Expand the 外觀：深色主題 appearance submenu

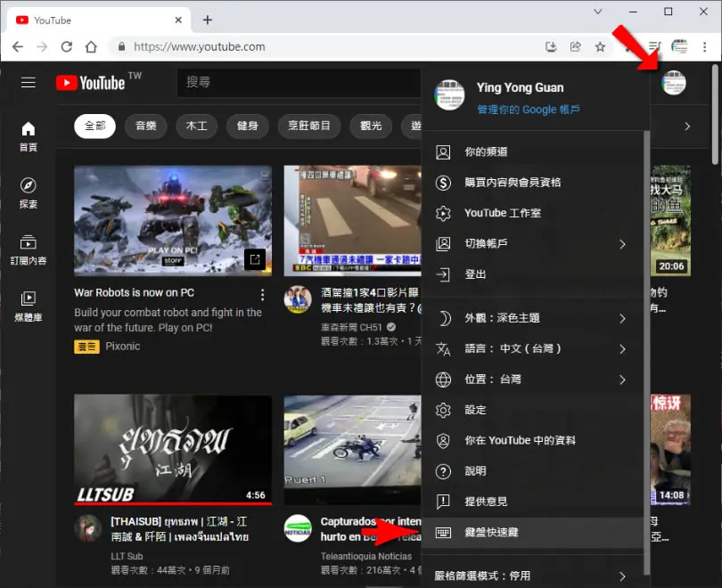[x=532, y=318]
